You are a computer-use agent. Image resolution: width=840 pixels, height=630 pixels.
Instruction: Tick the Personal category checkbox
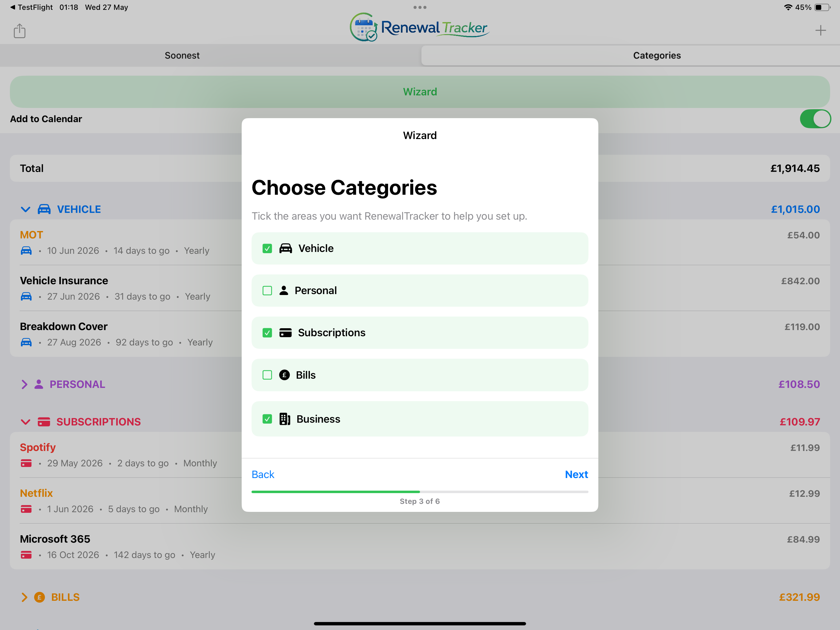coord(267,291)
